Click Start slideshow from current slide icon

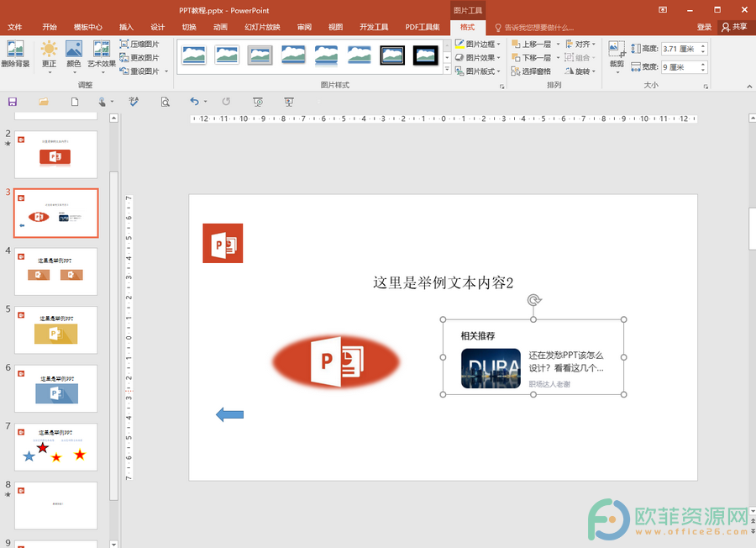pyautogui.click(x=289, y=102)
